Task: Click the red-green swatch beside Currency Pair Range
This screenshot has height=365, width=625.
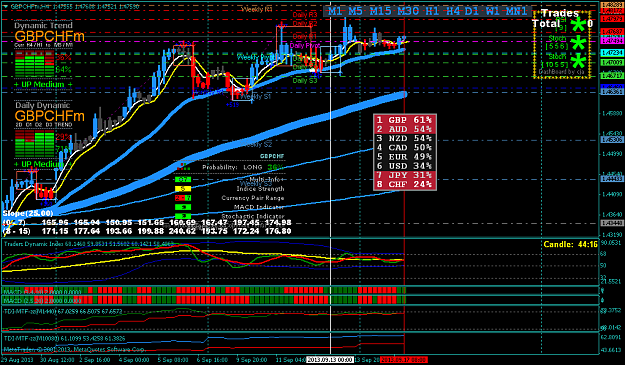Action: tap(183, 198)
